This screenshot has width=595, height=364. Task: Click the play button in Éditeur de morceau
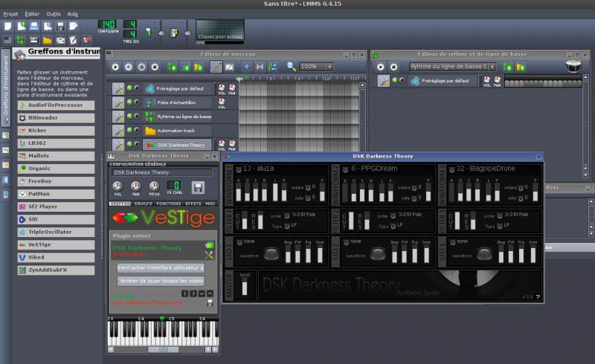116,67
